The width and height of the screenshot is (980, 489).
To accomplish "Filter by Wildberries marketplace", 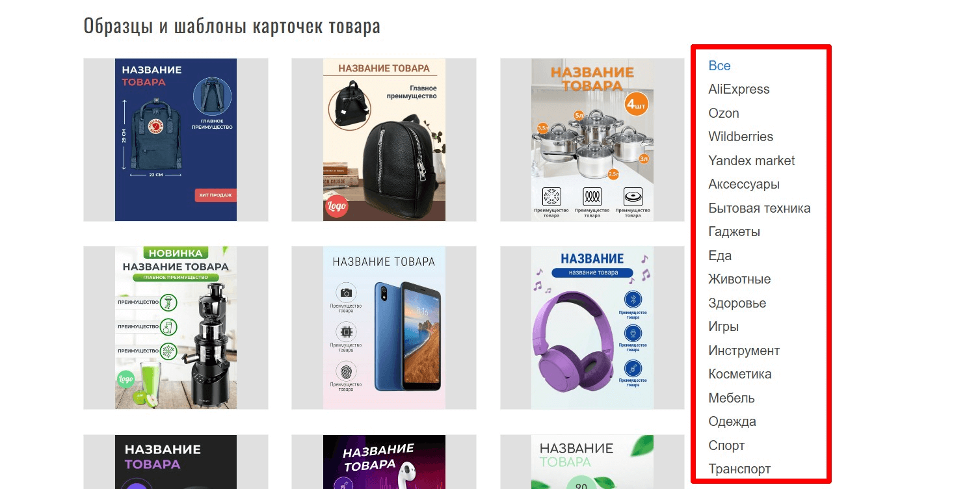I will (x=741, y=137).
